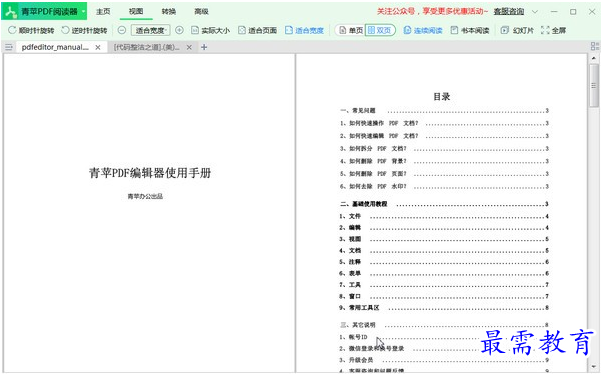Set view to 实际大小
This screenshot has height=374, width=602.
tap(210, 30)
